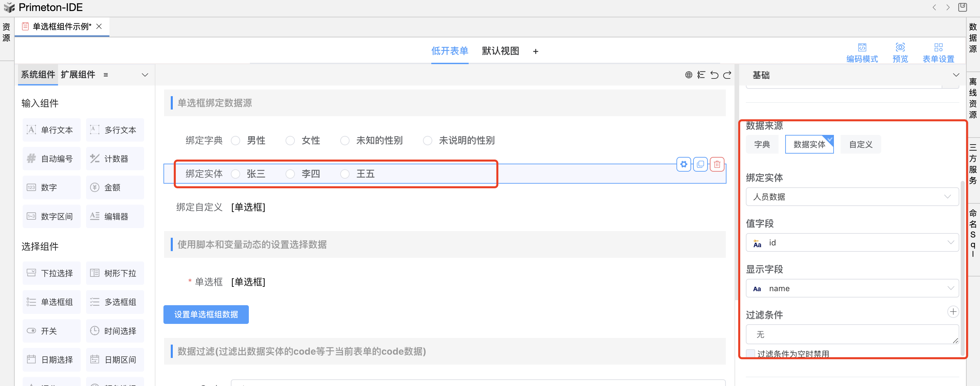Delete selected component with red trash icon

click(x=717, y=164)
